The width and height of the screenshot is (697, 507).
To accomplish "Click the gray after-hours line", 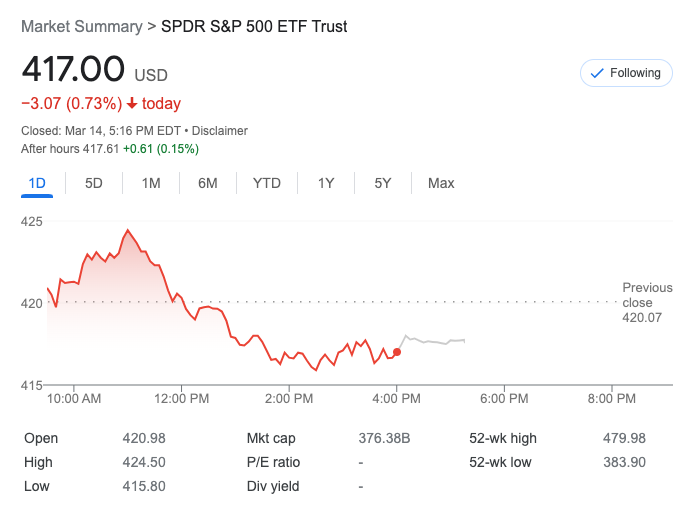I will (x=435, y=342).
